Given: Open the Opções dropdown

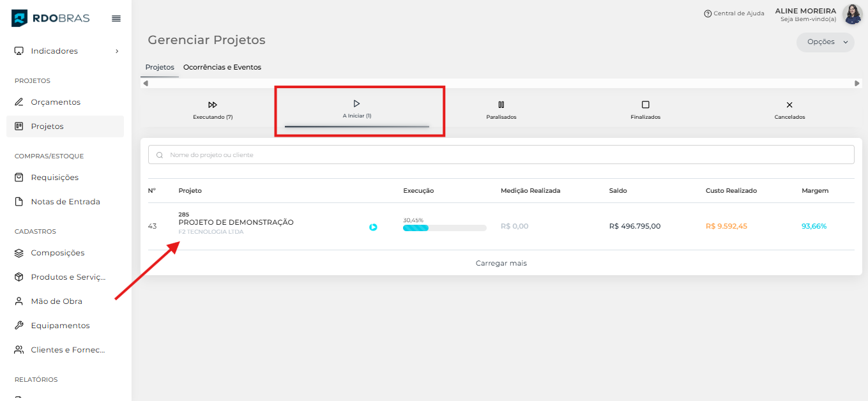Looking at the screenshot, I should point(825,42).
